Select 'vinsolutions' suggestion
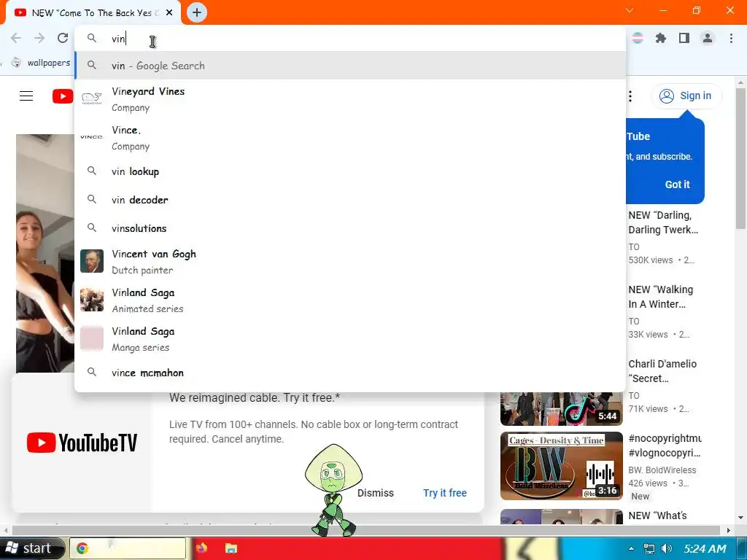The width and height of the screenshot is (747, 560). click(x=350, y=228)
